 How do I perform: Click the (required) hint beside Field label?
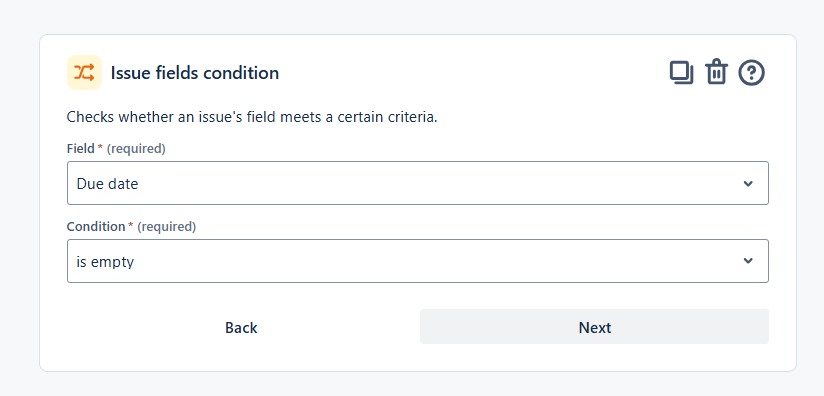[x=136, y=149]
